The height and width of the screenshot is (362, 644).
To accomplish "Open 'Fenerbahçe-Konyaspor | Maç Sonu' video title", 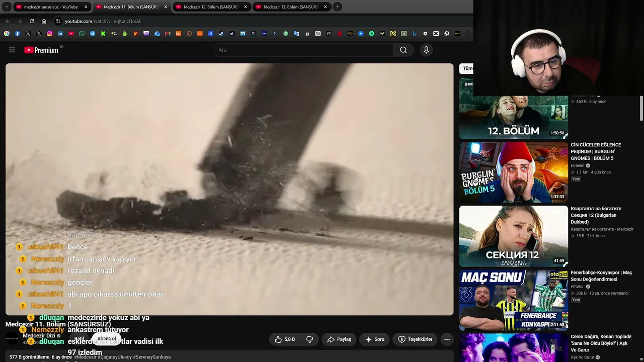I will tap(601, 276).
